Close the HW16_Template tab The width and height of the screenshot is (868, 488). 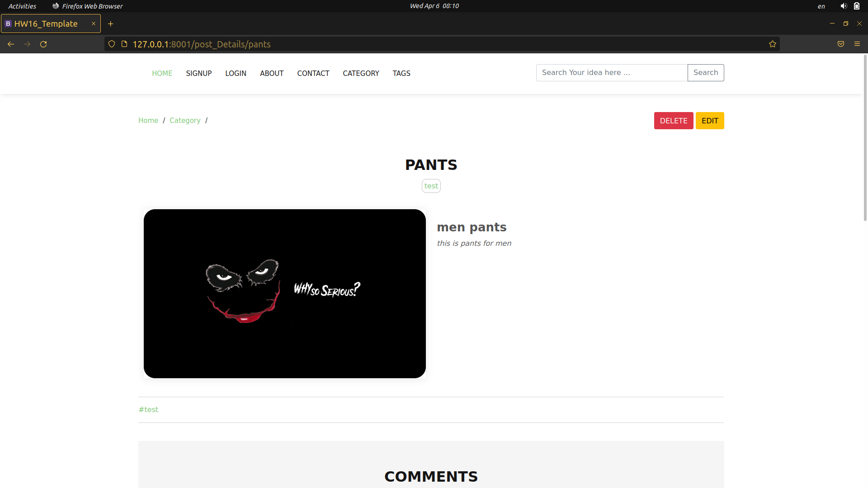click(94, 23)
